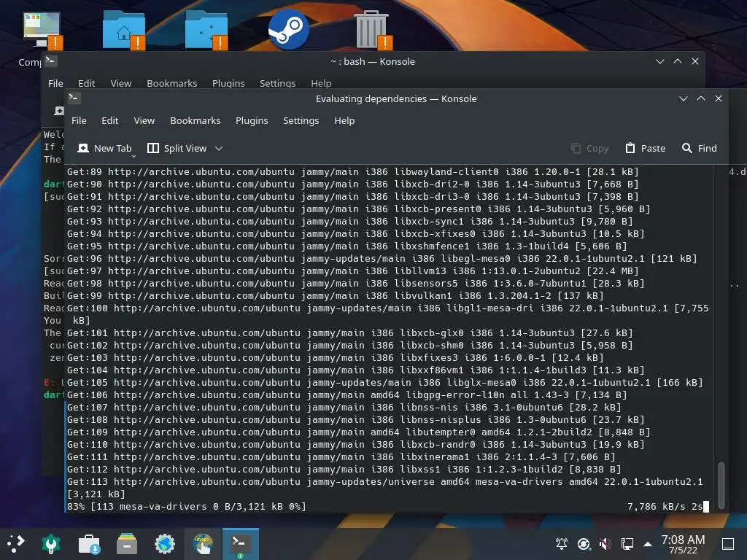The height and width of the screenshot is (560, 747).
Task: Open Settings menu in Evaluating dependencies window
Action: (301, 120)
